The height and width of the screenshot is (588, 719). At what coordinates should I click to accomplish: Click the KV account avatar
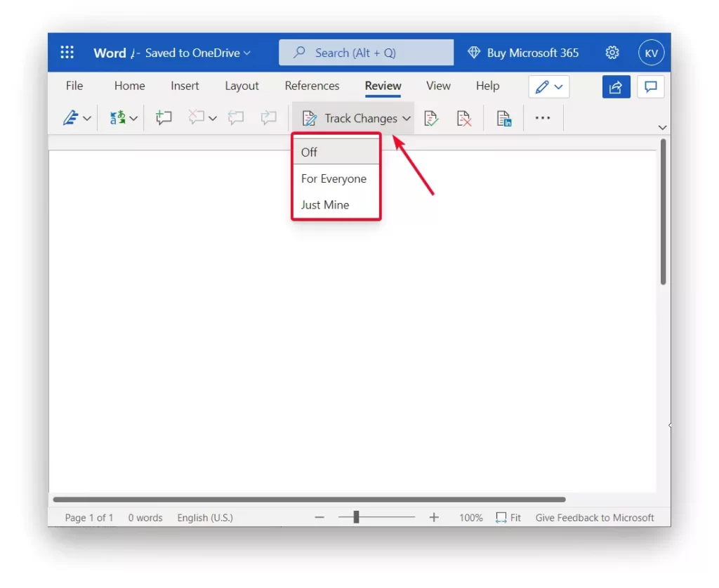tap(651, 53)
